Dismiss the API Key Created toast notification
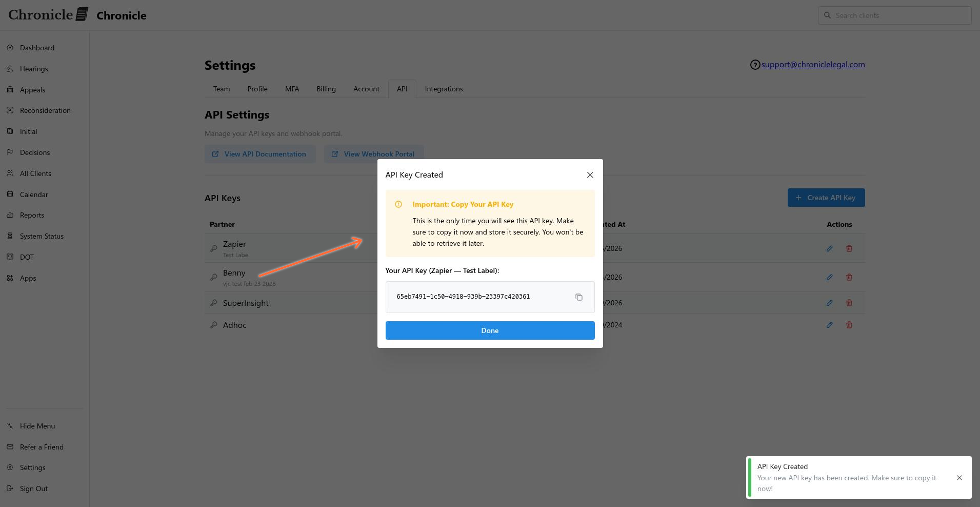This screenshot has height=507, width=980. click(959, 478)
